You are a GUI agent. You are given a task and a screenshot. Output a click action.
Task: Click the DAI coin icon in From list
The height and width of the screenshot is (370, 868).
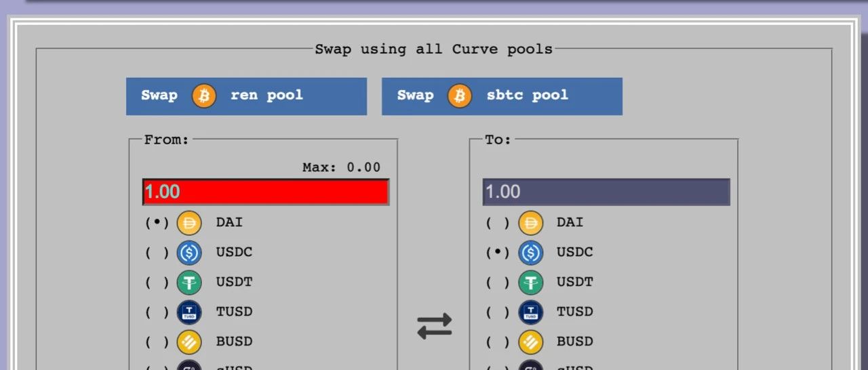(x=189, y=223)
